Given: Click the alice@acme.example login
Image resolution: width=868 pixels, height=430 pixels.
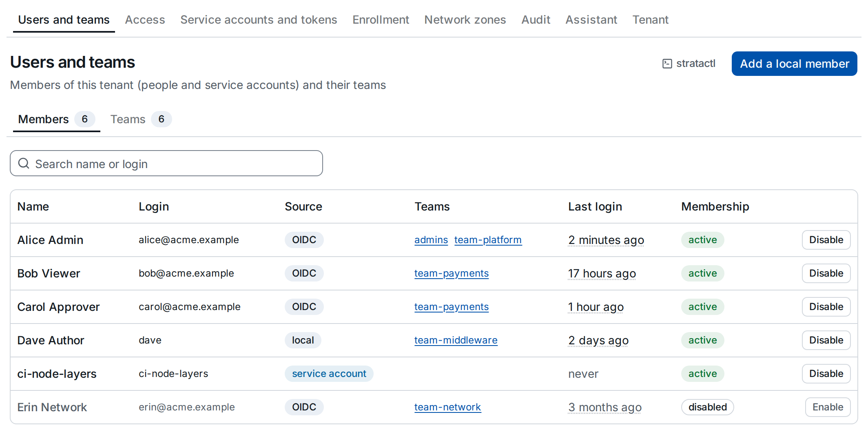Looking at the screenshot, I should pos(189,240).
